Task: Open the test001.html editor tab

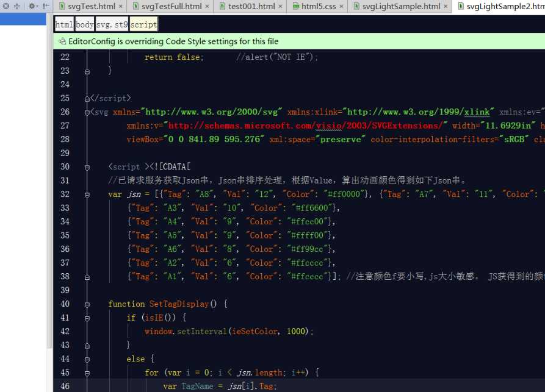Action: point(251,6)
